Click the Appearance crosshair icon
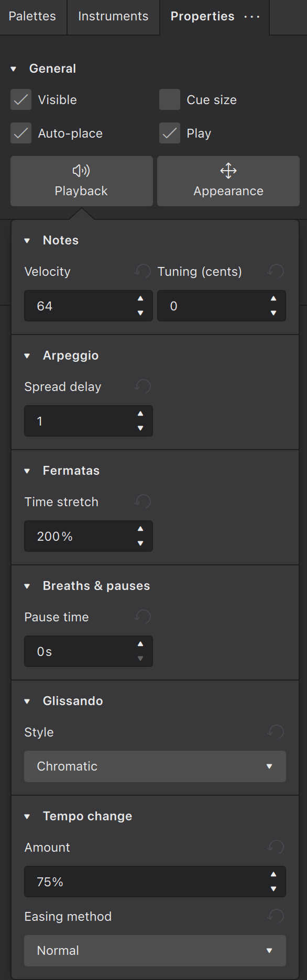 point(228,170)
